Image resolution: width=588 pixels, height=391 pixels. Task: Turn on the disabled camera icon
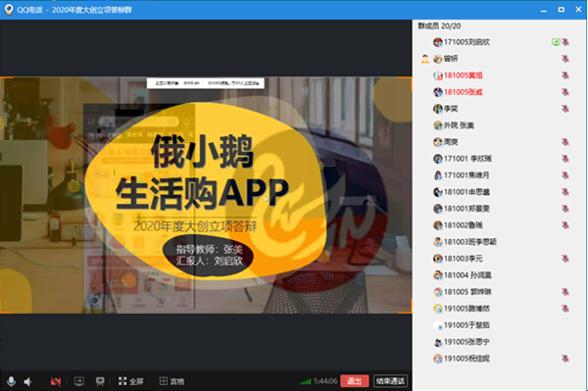coord(56,381)
